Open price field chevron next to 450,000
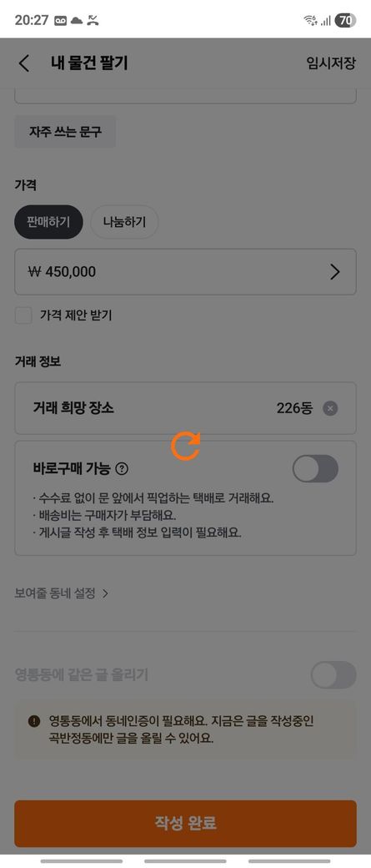 point(335,272)
